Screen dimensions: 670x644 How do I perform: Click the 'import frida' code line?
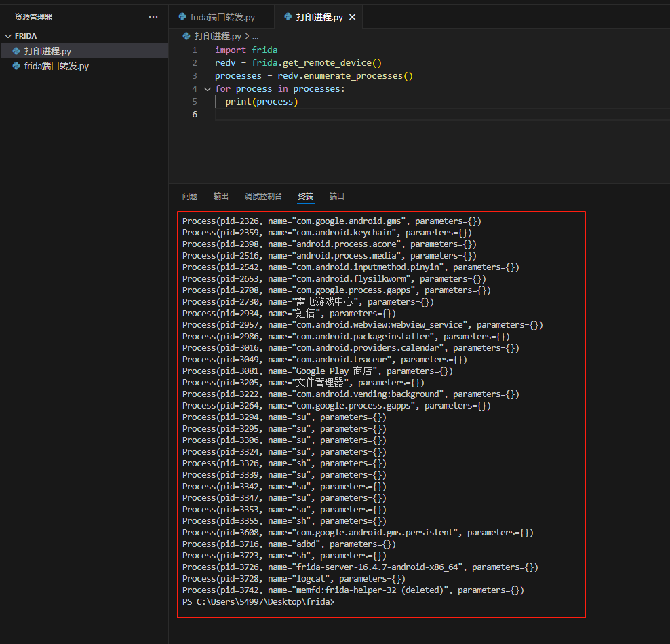point(246,50)
